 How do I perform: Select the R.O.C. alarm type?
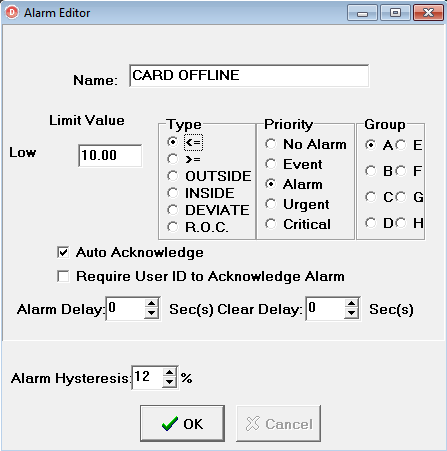tap(173, 227)
